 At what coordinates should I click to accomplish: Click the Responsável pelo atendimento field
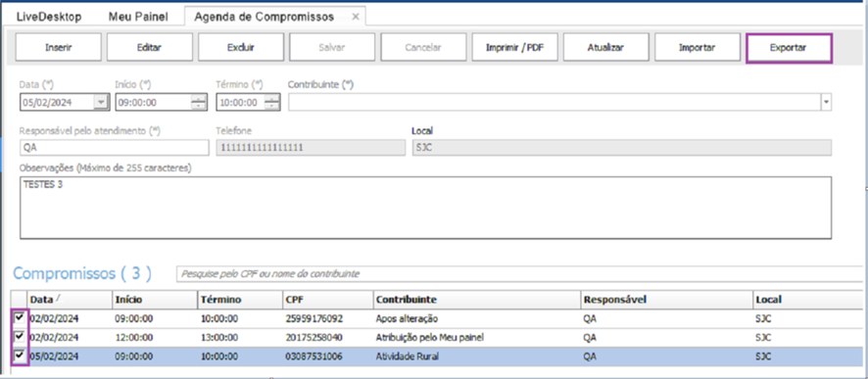(x=115, y=148)
